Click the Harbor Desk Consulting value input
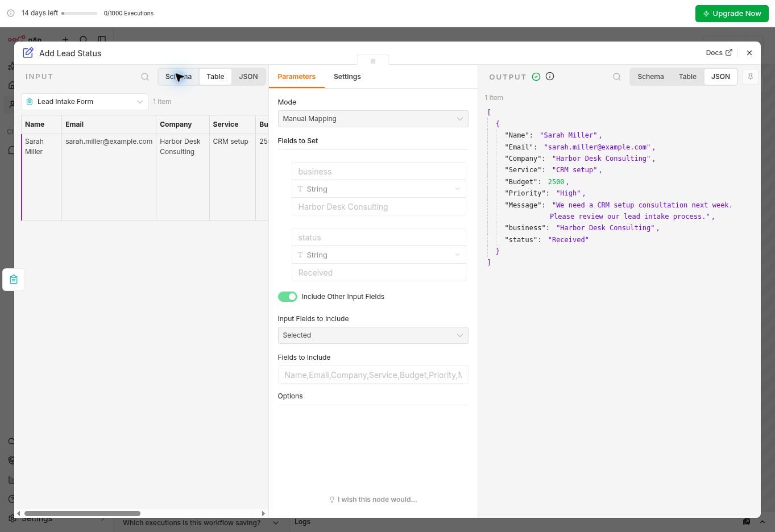Viewport: 775px width, 532px height. [x=379, y=207]
